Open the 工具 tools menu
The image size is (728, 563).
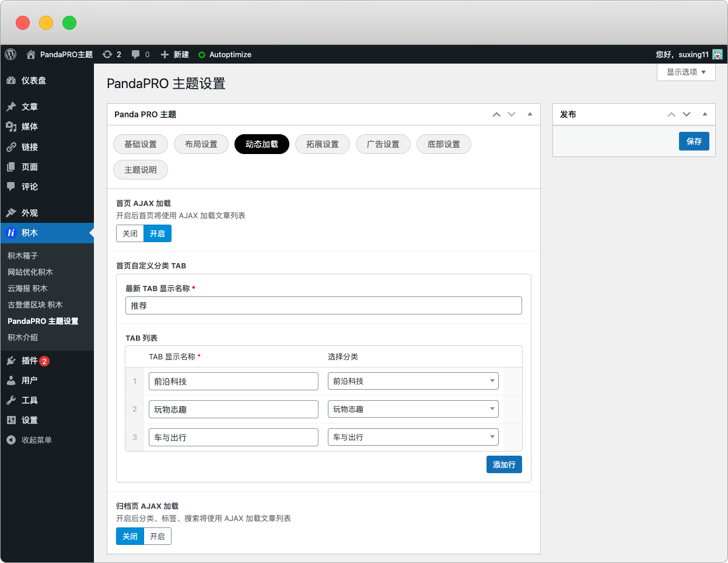click(47, 400)
